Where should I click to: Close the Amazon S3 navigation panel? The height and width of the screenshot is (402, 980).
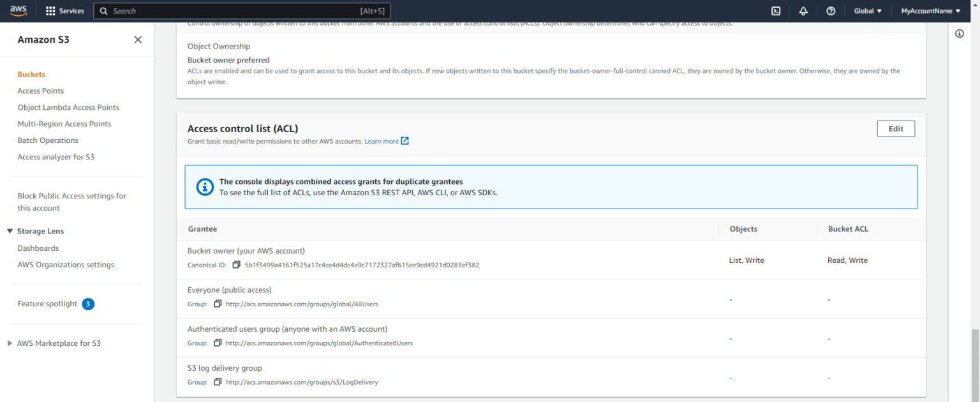138,40
